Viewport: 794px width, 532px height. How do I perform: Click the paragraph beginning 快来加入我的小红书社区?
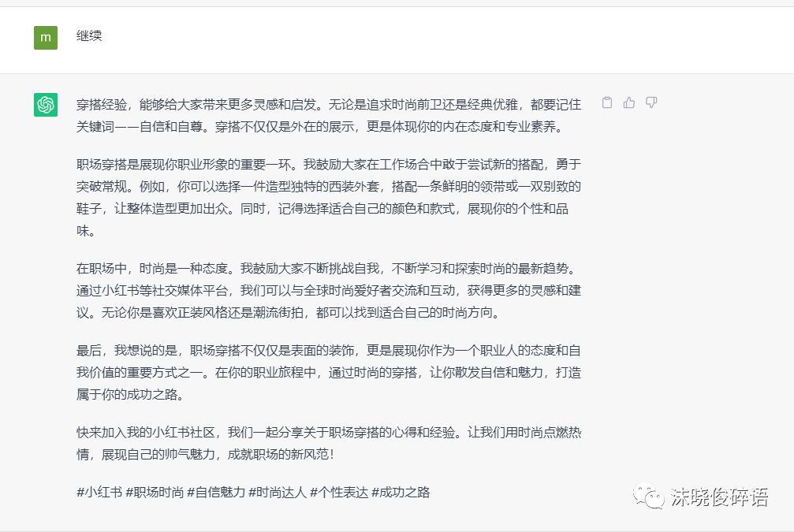(329, 443)
